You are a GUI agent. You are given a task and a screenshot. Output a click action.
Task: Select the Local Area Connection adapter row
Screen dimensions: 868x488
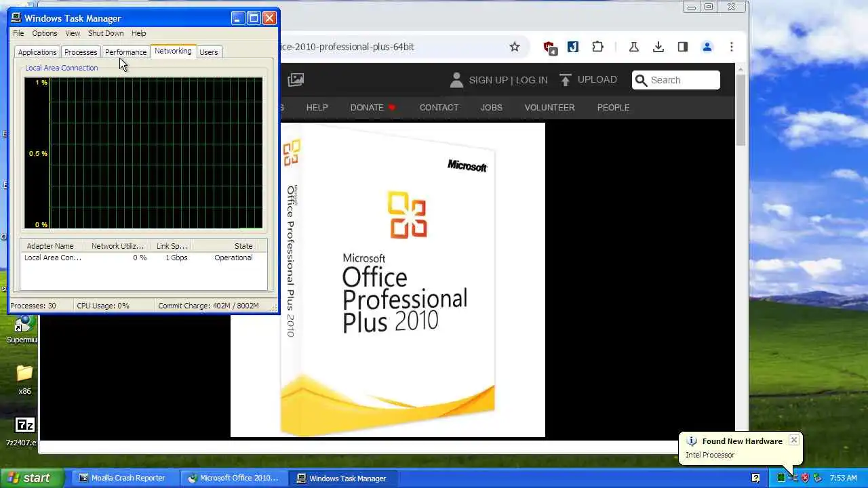coord(143,258)
